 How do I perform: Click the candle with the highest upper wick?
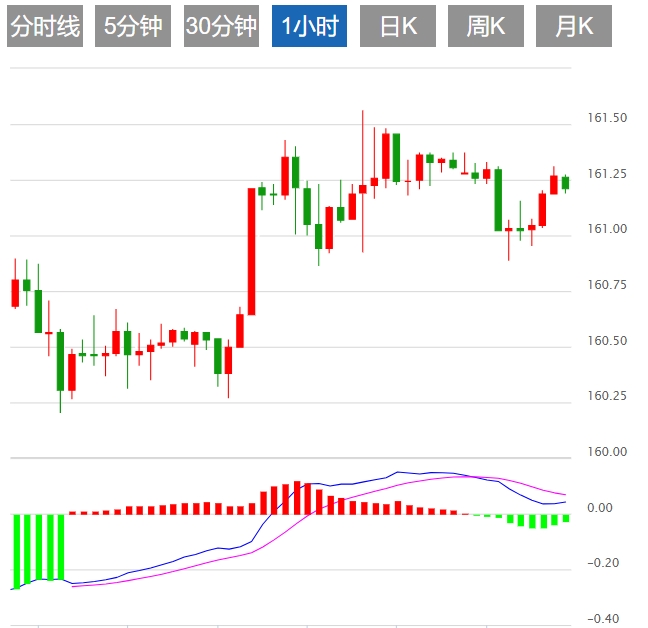coord(363,181)
